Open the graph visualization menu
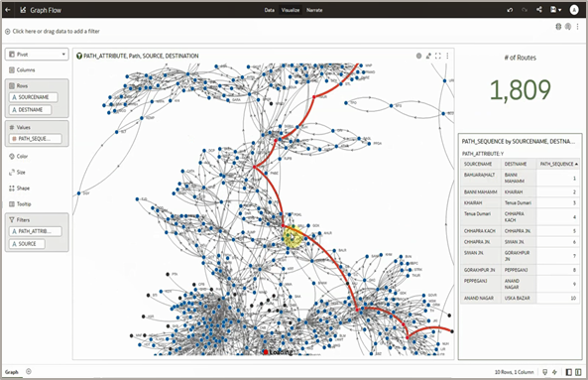This screenshot has height=380, width=588. click(x=447, y=56)
